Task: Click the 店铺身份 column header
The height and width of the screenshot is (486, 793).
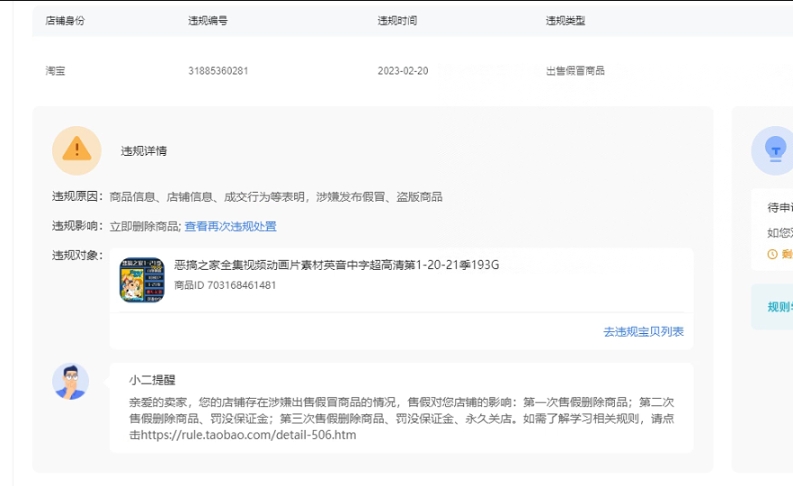Action: [65, 20]
